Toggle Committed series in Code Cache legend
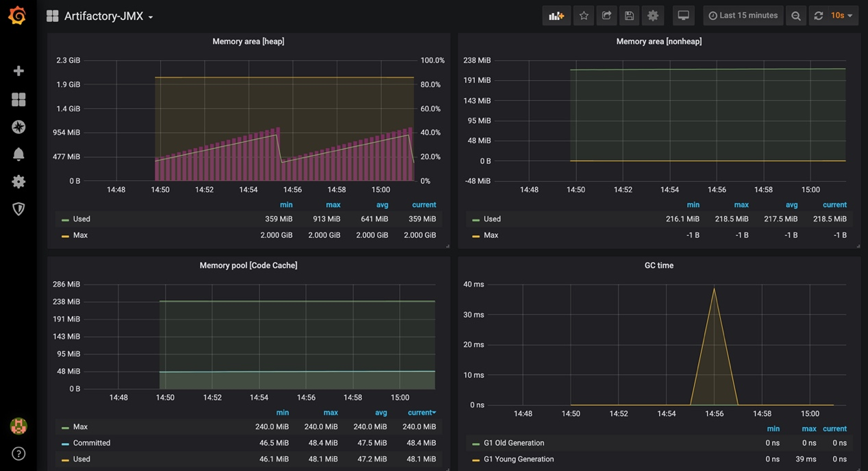 coord(92,443)
